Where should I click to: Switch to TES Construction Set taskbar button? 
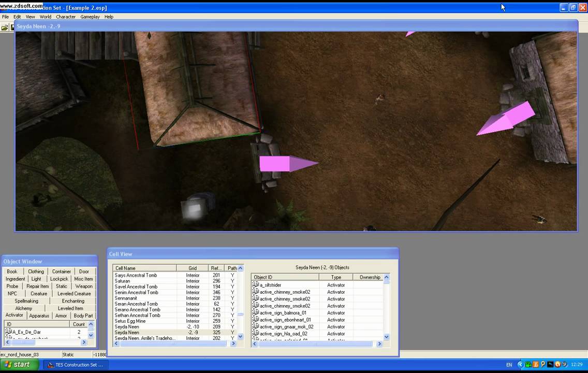click(x=76, y=365)
